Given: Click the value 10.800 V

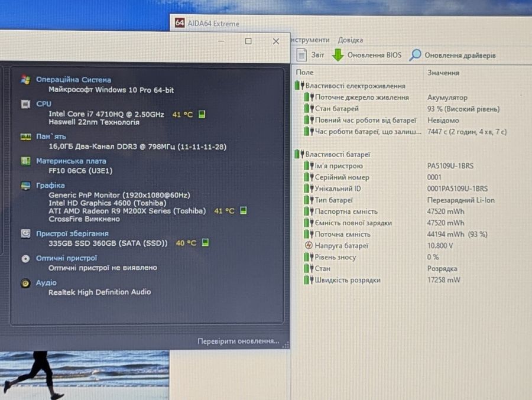Looking at the screenshot, I should point(440,245).
